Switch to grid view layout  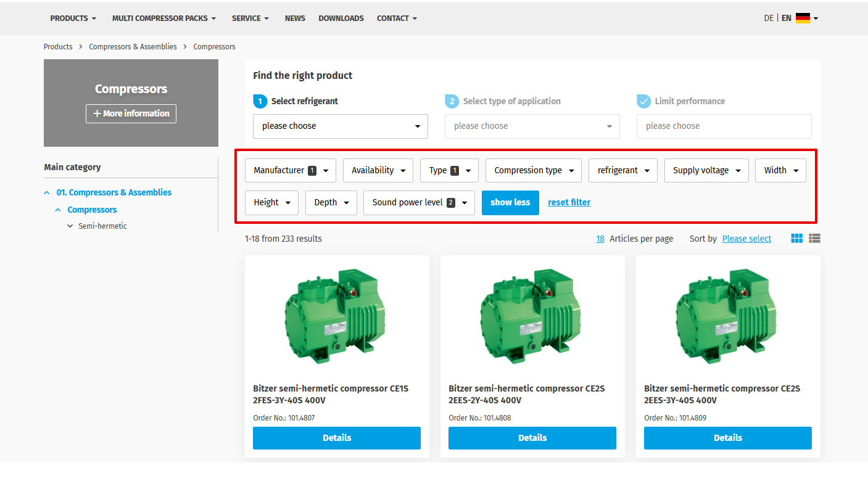click(x=796, y=239)
